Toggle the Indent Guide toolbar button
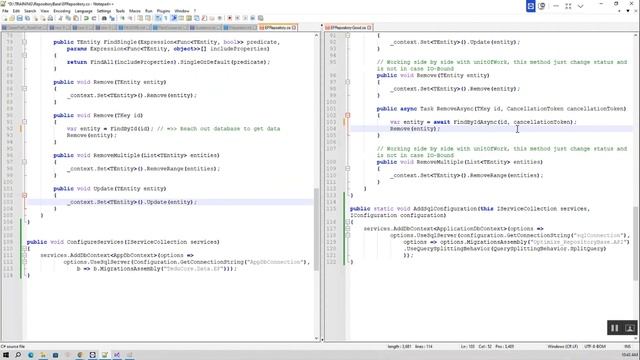640x360 pixels. pos(173,18)
